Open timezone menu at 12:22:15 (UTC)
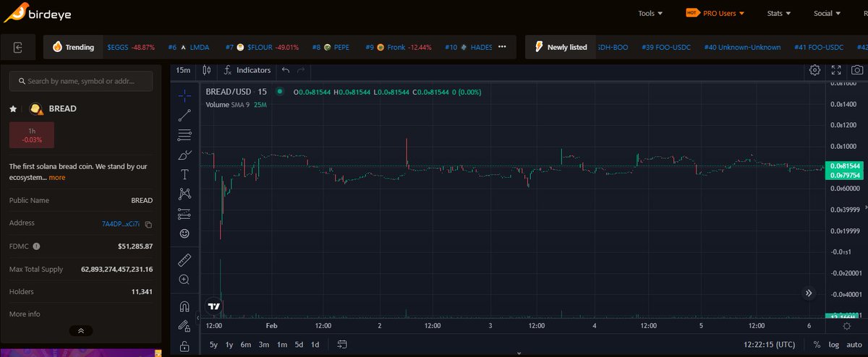 coord(769,345)
